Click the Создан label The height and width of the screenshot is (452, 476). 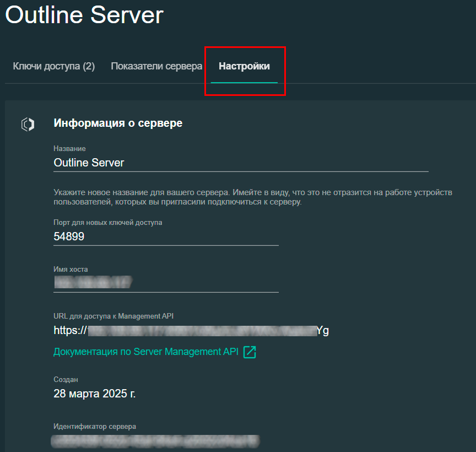(66, 380)
